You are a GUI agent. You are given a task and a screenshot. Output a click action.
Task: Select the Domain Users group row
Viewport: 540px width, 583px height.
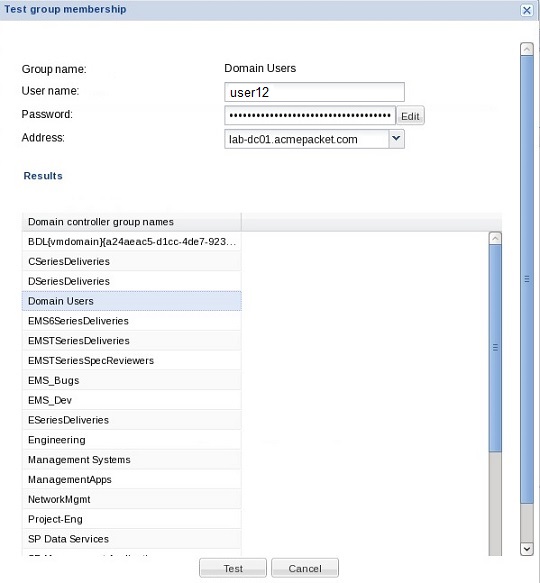coord(132,301)
